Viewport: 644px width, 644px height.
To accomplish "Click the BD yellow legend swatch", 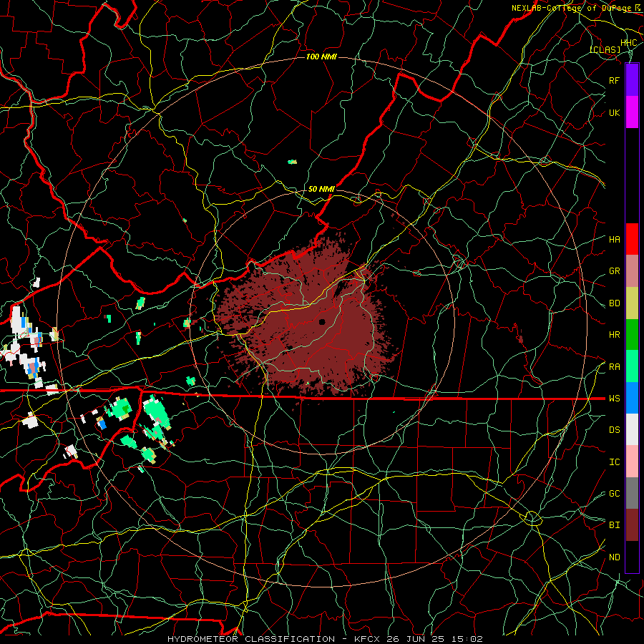I will click(632, 303).
